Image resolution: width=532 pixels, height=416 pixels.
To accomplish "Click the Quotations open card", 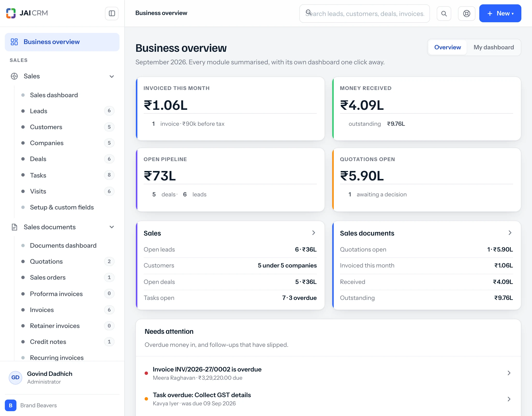I will (427, 180).
